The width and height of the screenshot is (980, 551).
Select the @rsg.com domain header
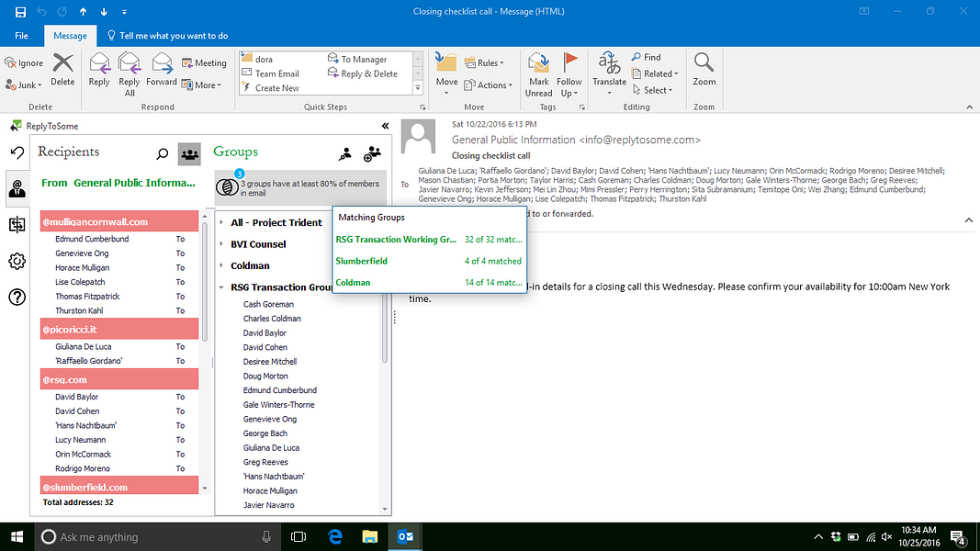[x=118, y=379]
